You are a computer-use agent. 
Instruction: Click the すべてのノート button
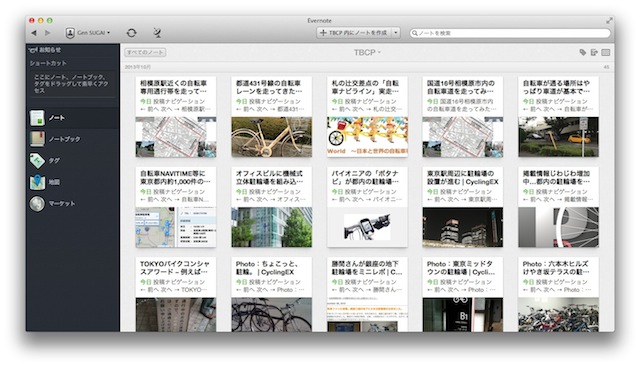(x=145, y=52)
